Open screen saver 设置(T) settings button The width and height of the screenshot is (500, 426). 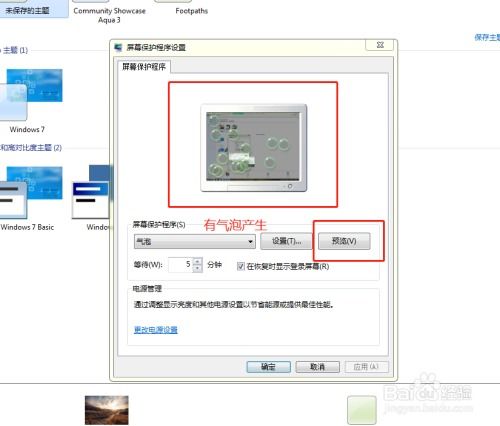point(287,241)
